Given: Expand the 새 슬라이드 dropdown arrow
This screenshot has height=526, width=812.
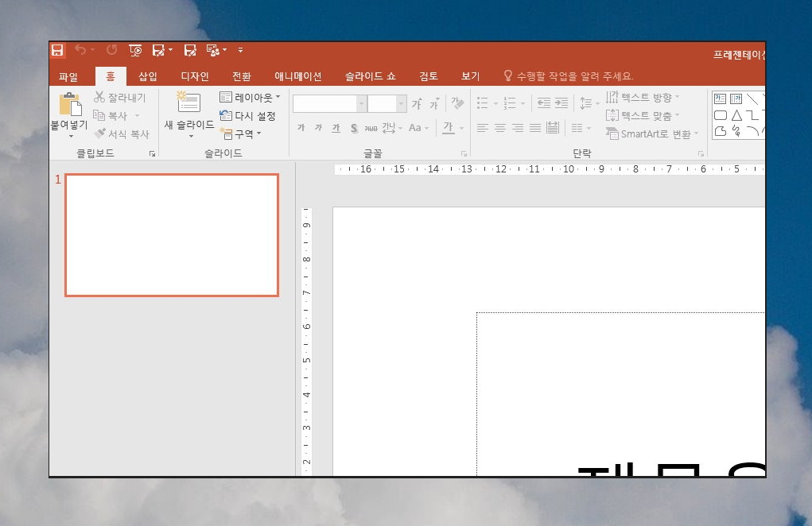Looking at the screenshot, I should pos(191,137).
